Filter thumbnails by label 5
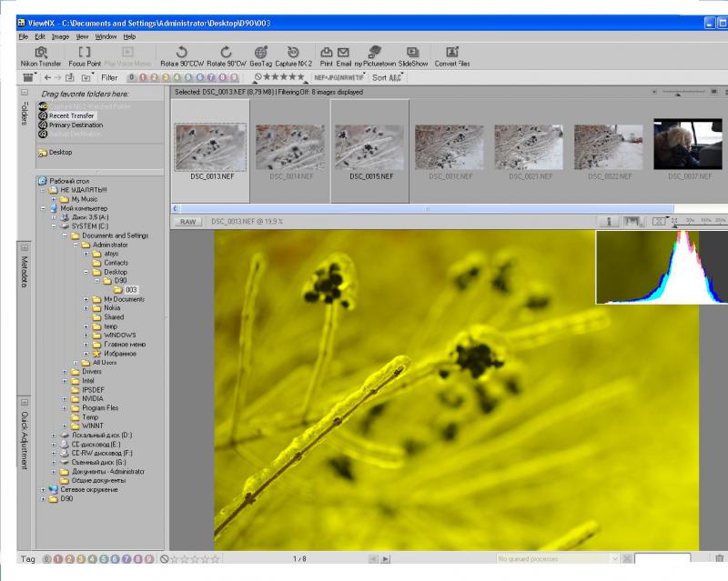Screen dimensions: 728x581 click(x=188, y=77)
